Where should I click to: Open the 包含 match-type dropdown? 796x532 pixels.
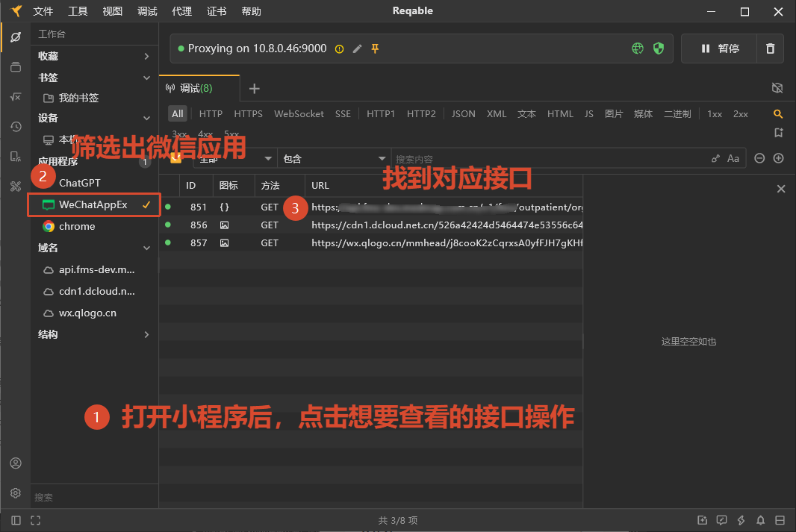coord(334,159)
